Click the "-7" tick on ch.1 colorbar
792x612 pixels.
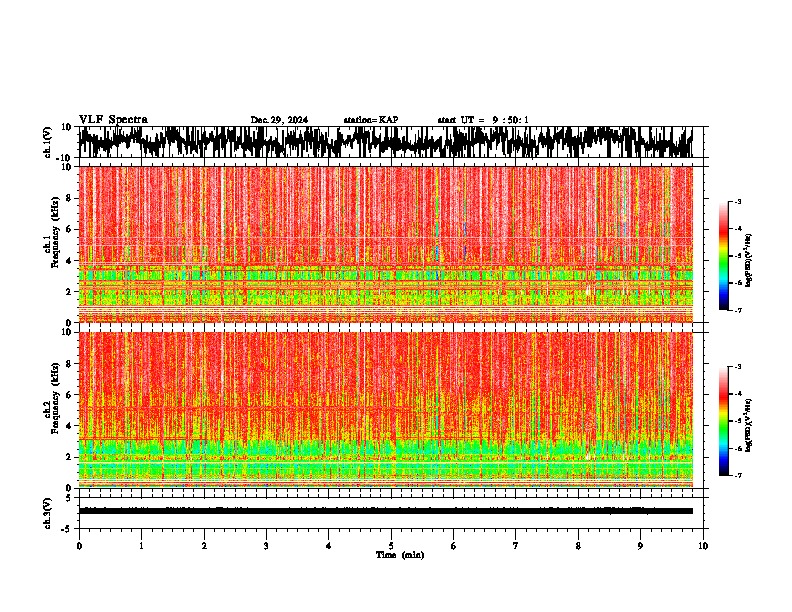pos(738,310)
